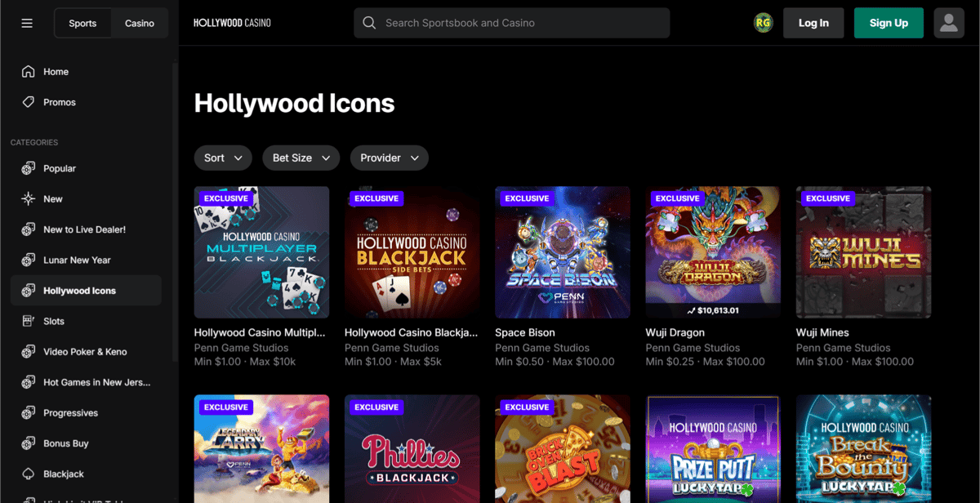Open the Prize Putt LuckyTap thumbnail
Screen dimensions: 980x503
(x=713, y=449)
